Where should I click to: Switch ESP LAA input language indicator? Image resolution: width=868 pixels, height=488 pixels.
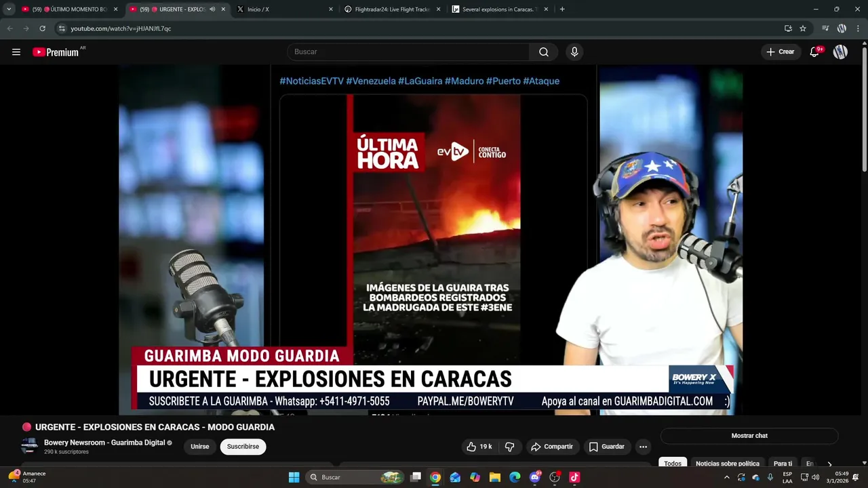pyautogui.click(x=787, y=477)
